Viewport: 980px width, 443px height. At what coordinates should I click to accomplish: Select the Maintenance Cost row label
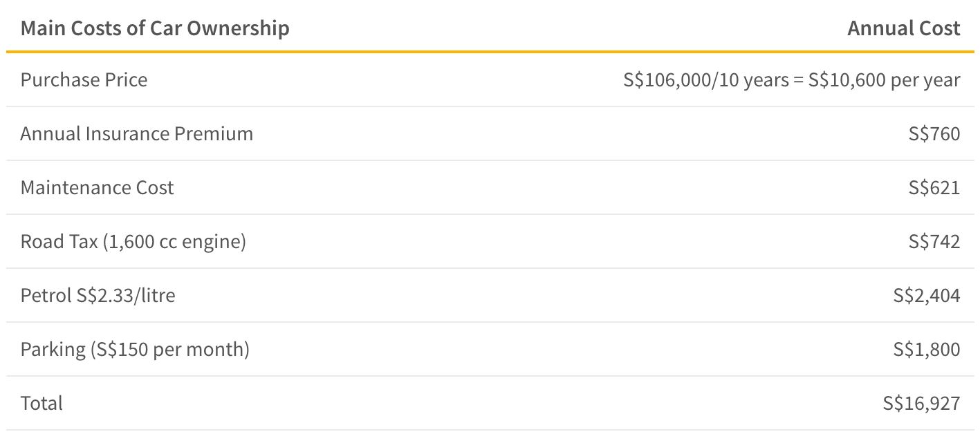97,187
